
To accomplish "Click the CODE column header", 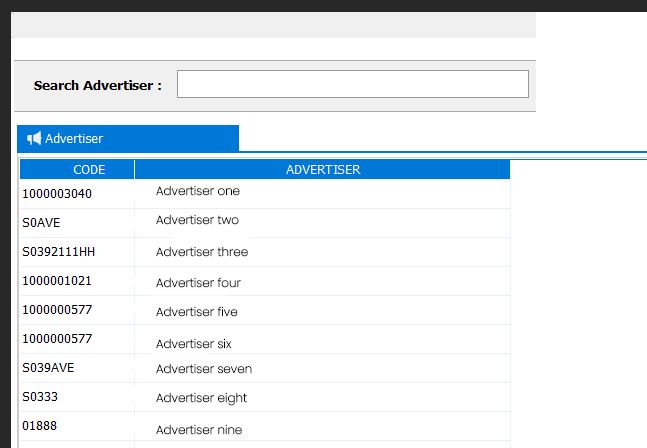I will point(89,170).
